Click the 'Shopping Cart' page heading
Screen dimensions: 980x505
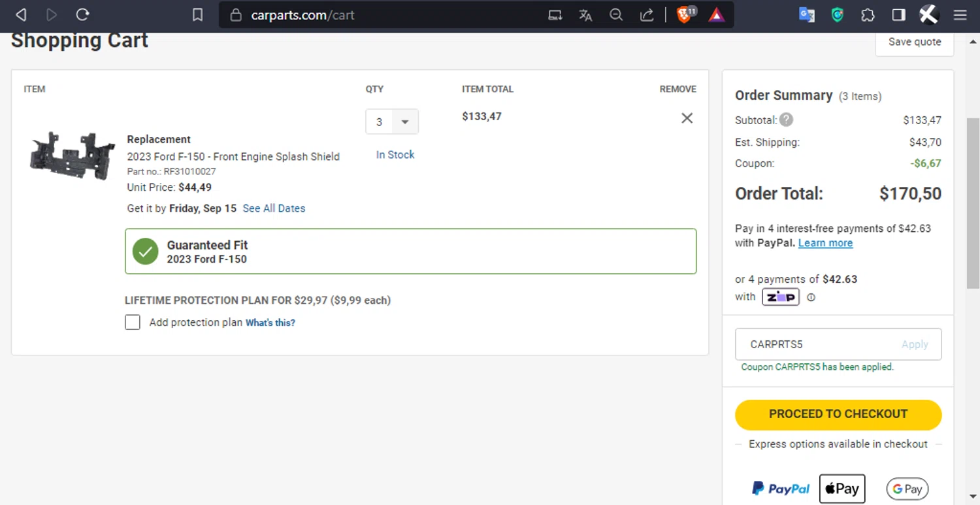[80, 41]
